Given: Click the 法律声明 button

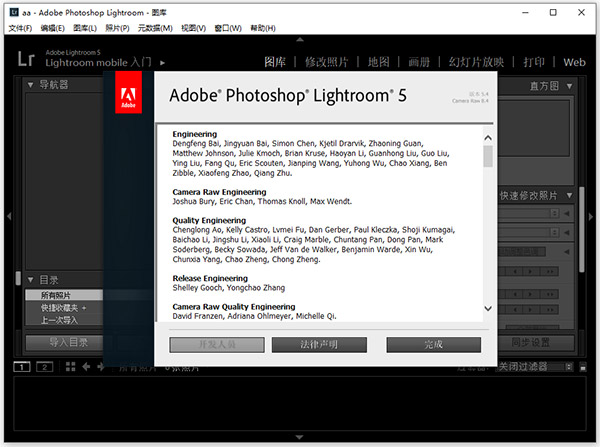Looking at the screenshot, I should (x=319, y=344).
